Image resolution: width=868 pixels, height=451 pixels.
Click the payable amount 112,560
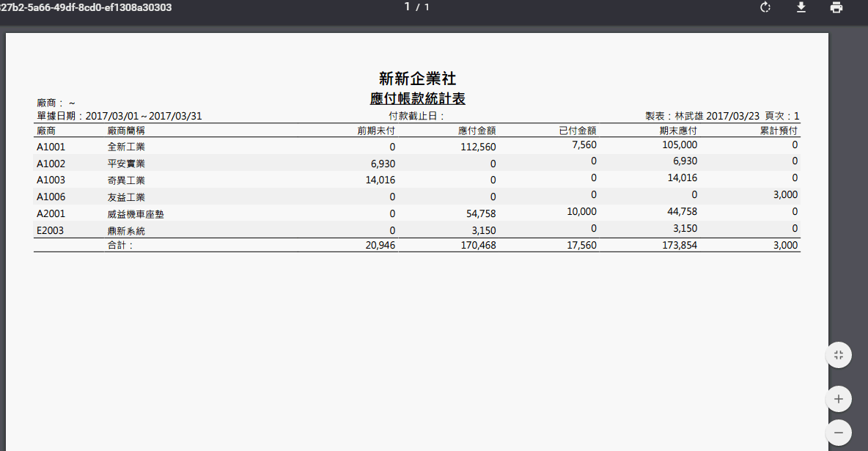coord(478,147)
